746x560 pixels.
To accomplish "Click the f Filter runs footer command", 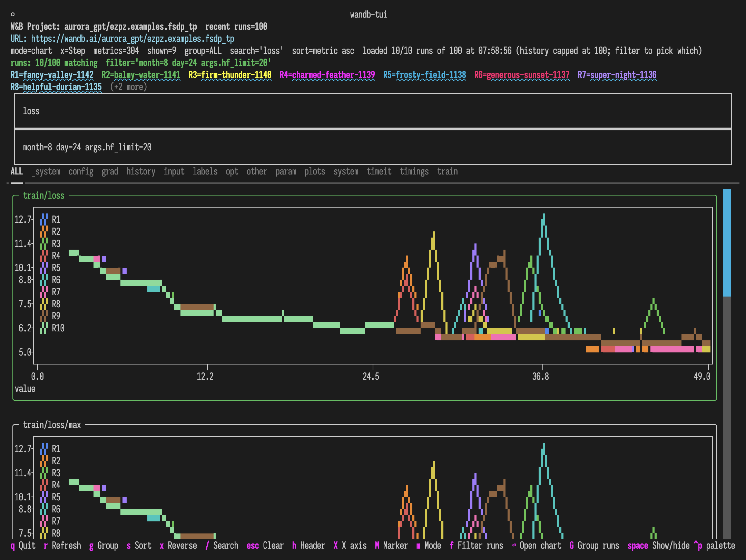I will 476,546.
